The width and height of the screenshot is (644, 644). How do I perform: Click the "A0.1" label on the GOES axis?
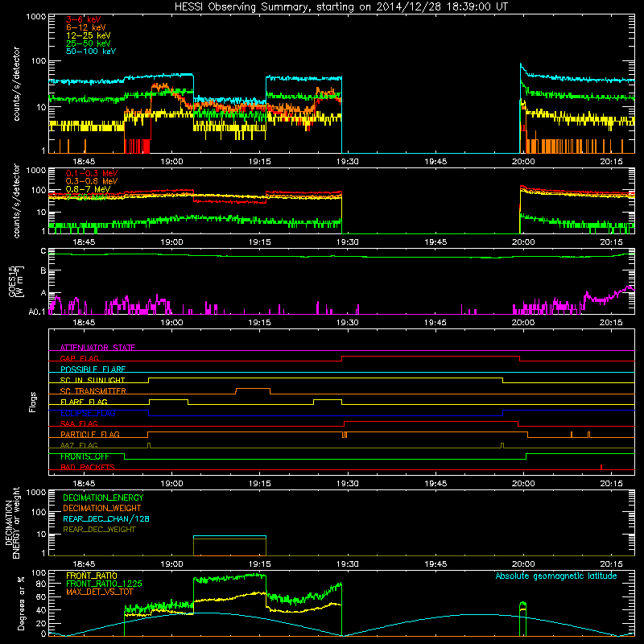[37, 312]
